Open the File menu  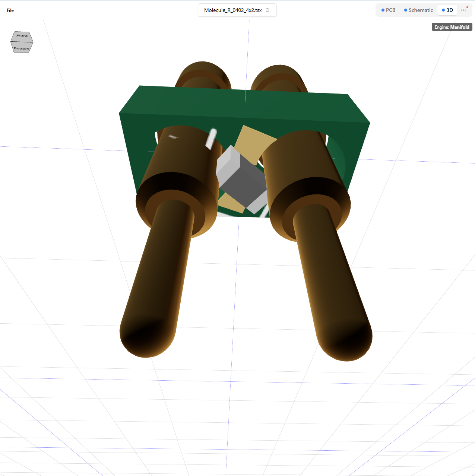click(x=10, y=10)
